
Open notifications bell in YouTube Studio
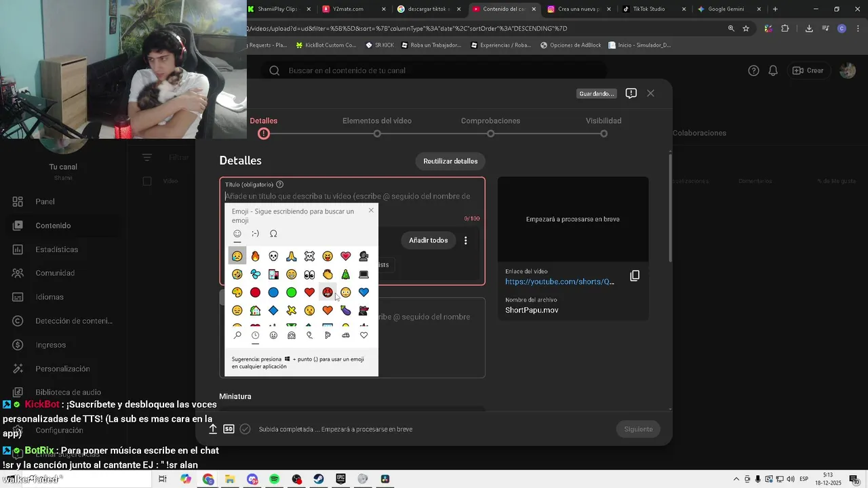[773, 70]
